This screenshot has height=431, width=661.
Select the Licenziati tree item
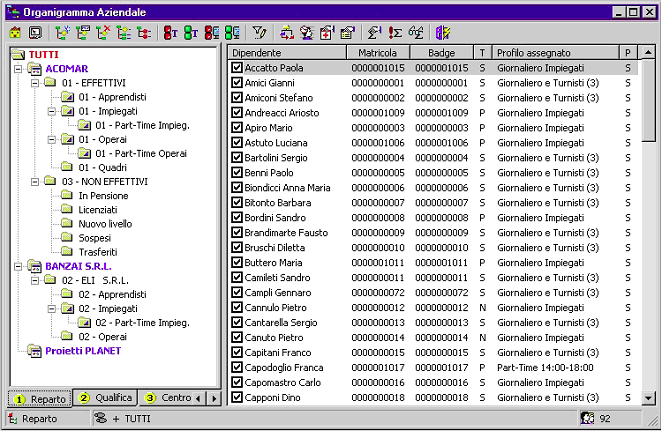(98, 210)
